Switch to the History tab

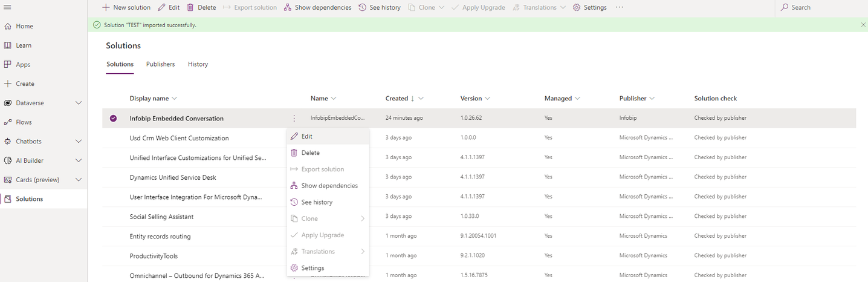point(198,64)
